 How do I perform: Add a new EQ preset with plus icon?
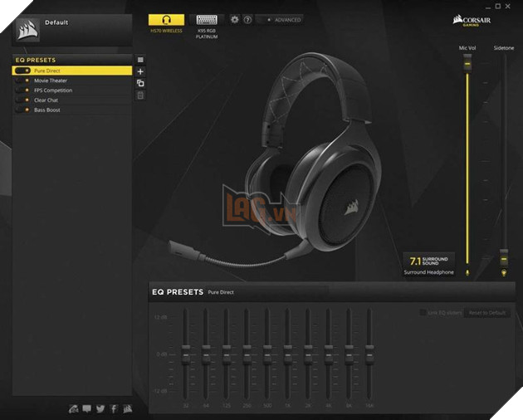point(140,71)
